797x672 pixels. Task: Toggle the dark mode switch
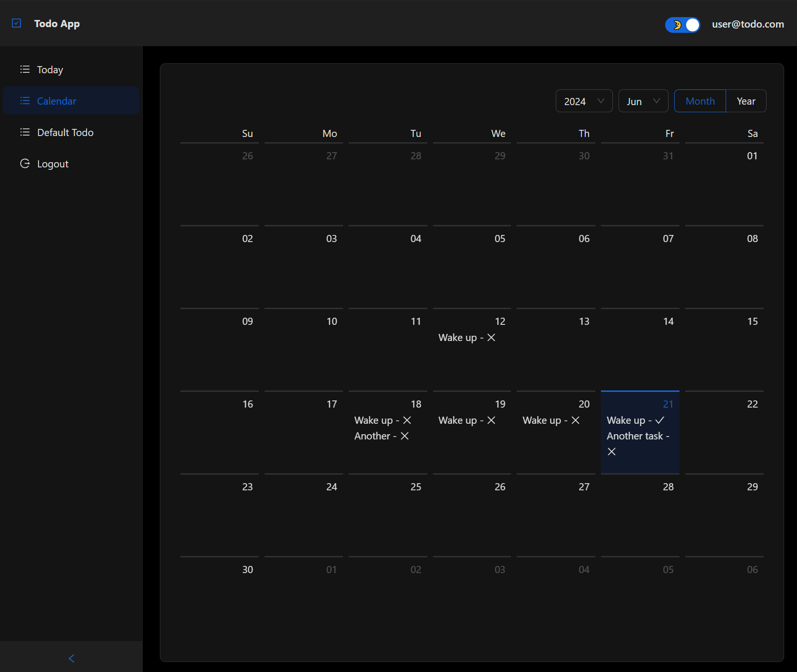[682, 25]
